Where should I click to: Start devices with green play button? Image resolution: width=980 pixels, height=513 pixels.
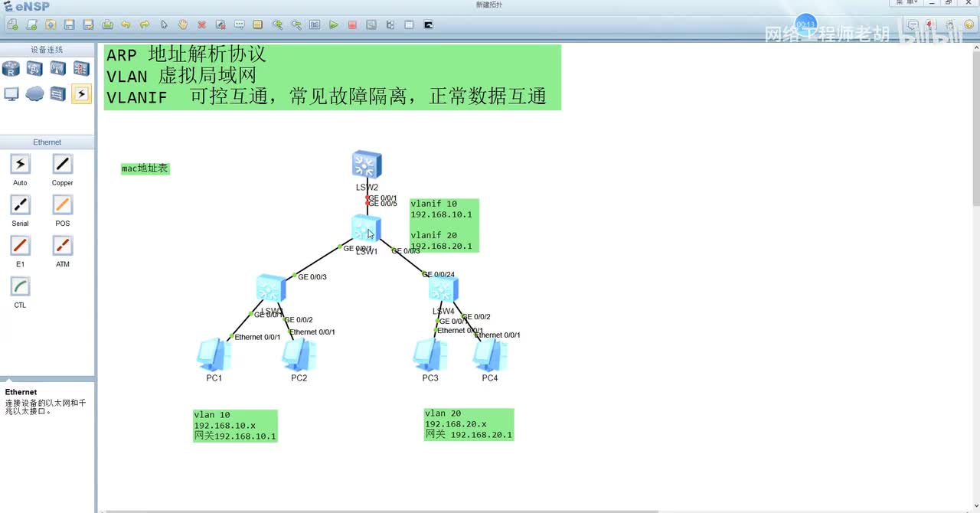coord(334,25)
